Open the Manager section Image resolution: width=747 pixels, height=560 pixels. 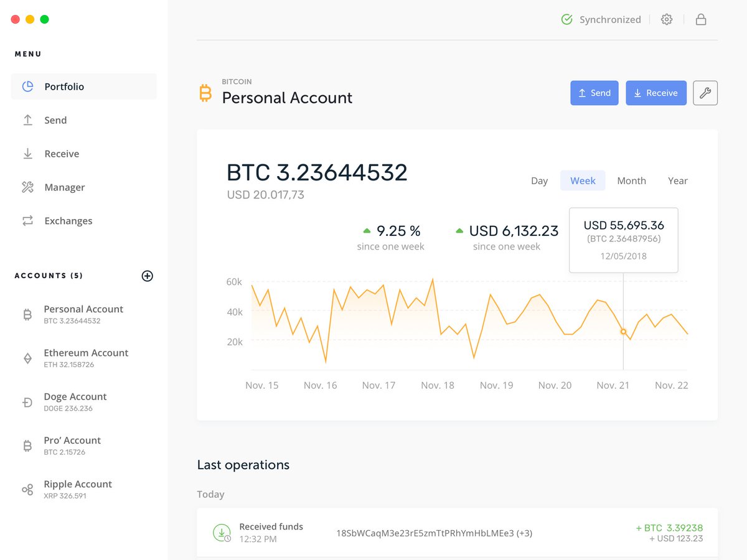tap(64, 187)
